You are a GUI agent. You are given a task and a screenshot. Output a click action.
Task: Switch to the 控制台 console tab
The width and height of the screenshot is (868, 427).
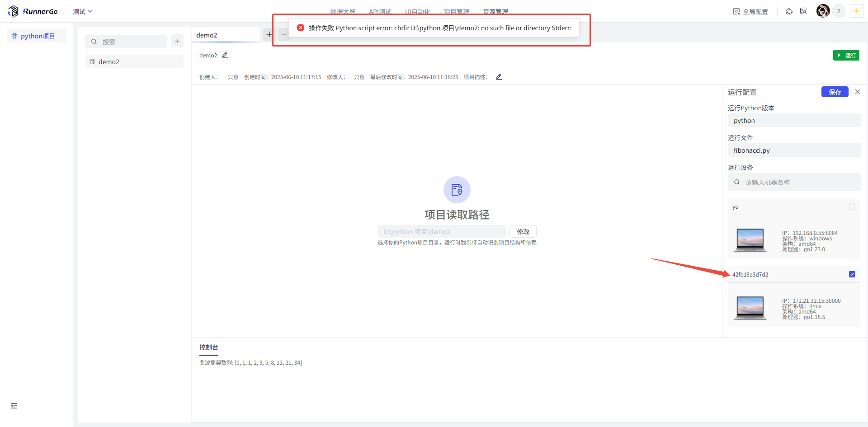click(x=208, y=347)
